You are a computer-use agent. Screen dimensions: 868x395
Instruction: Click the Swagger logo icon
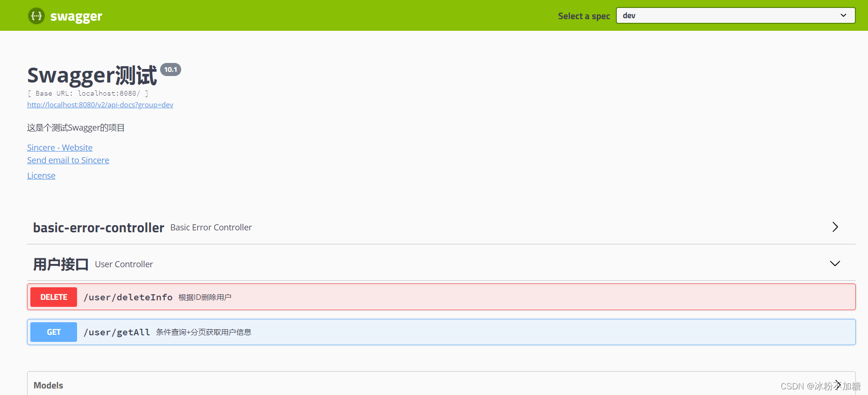[x=36, y=16]
